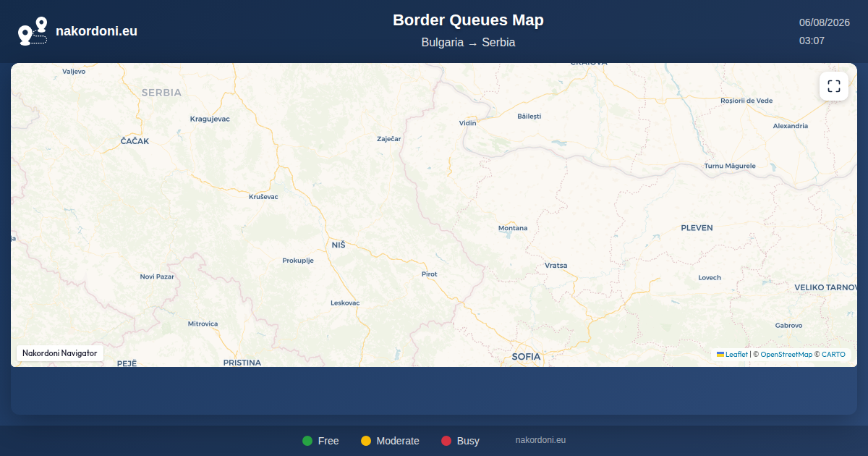Click the time 03:07
The image size is (868, 456).
812,41
